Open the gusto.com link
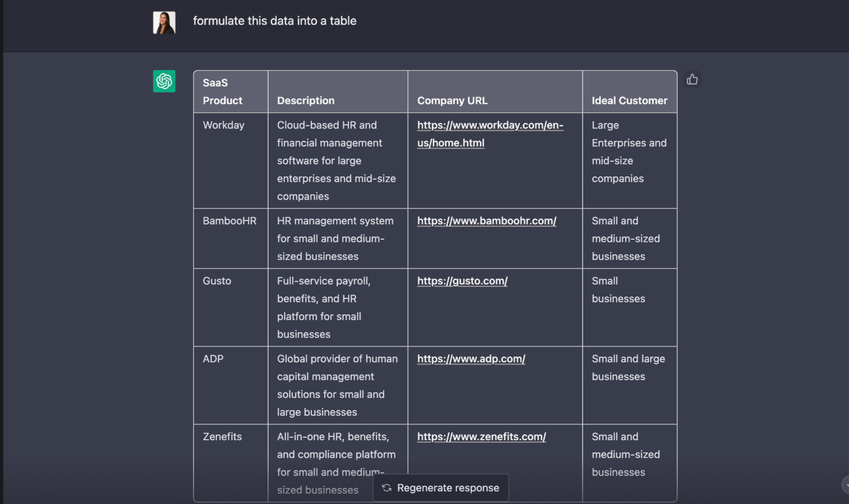 462,281
